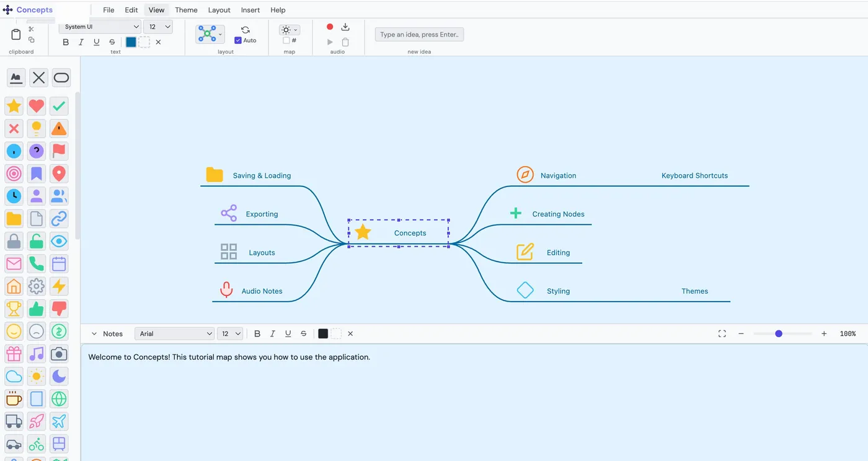Image resolution: width=868 pixels, height=461 pixels.
Task: Open the Layout menu
Action: tap(219, 10)
